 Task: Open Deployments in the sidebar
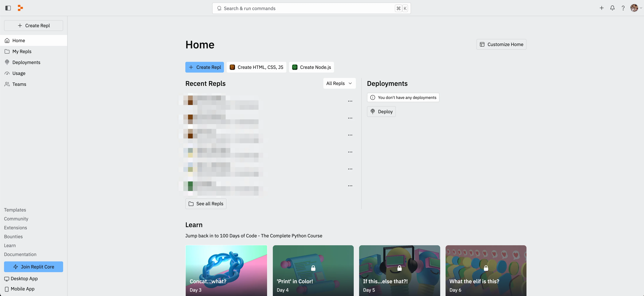click(x=26, y=62)
